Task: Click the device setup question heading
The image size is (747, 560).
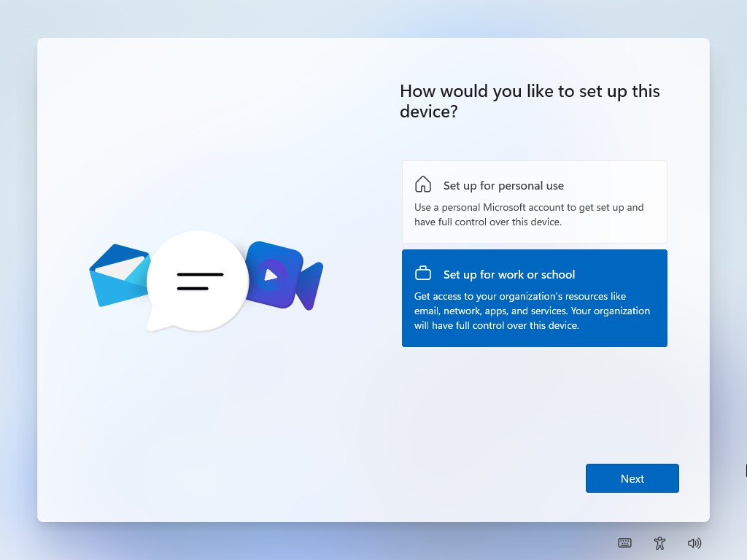Action: point(530,101)
